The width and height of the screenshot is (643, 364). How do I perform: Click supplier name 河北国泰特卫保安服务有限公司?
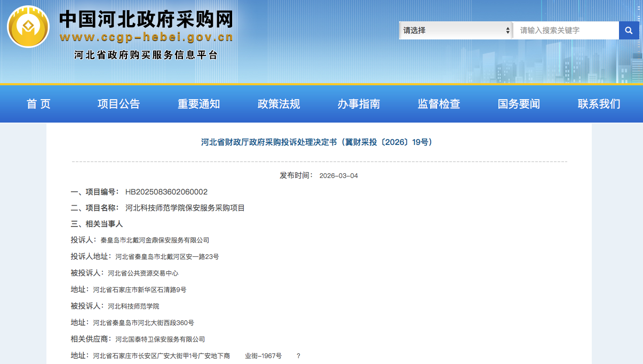(160, 339)
